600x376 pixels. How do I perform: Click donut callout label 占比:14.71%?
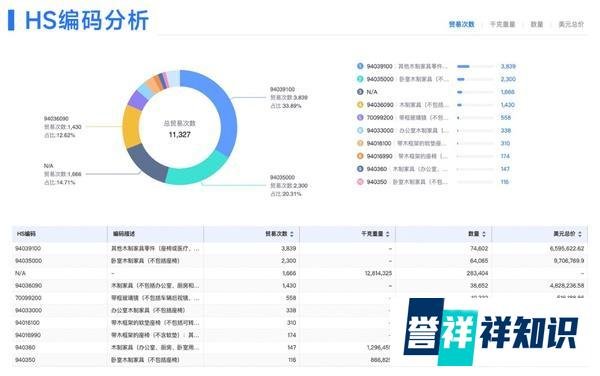pos(59,182)
